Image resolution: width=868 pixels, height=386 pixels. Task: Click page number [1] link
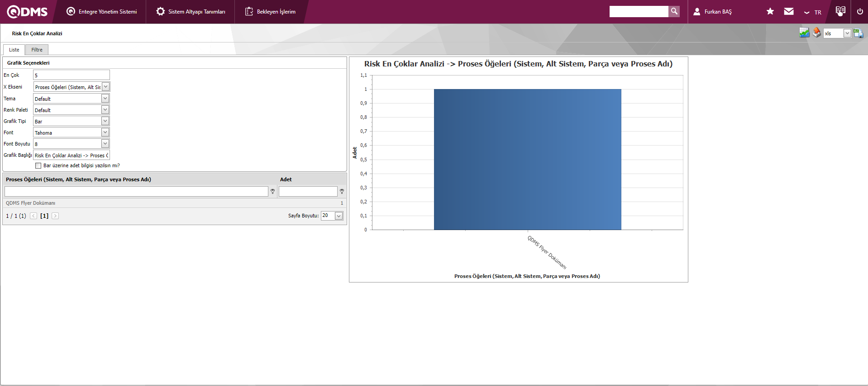tap(44, 216)
